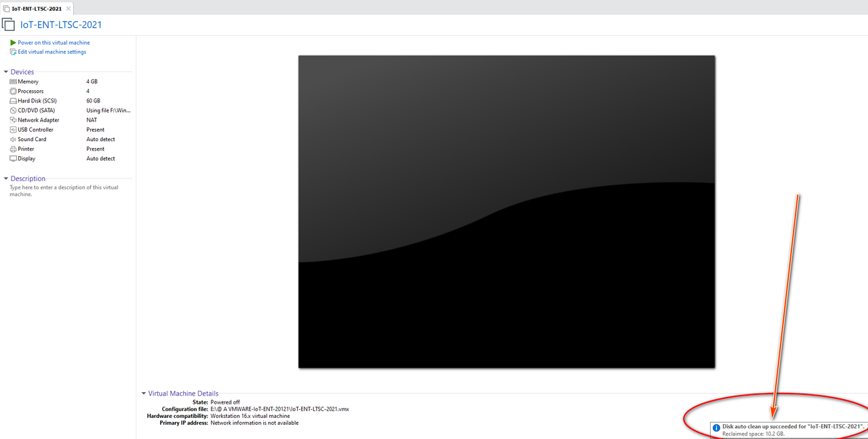The image size is (868, 439).
Task: Click the Edit settings wrench icon
Action: click(13, 52)
